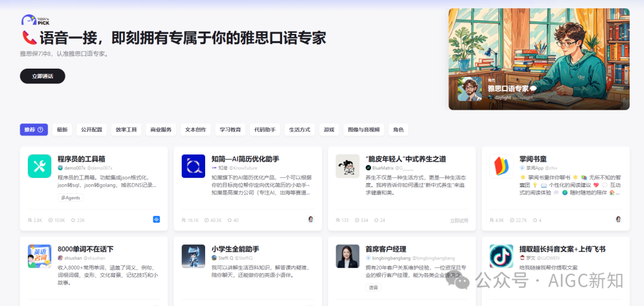Open the 掌阅书童 bot title
Viewport: 644px width, 306px height.
tap(532, 159)
